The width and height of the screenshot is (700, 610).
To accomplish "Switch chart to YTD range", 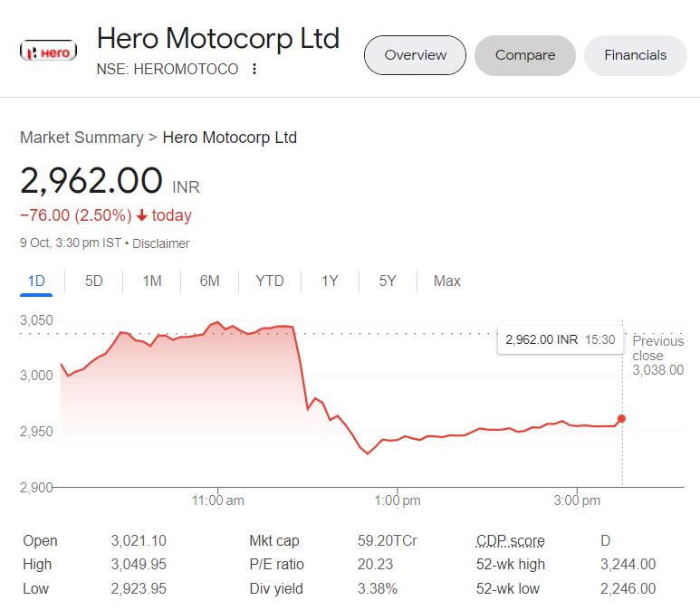I will pos(270,281).
